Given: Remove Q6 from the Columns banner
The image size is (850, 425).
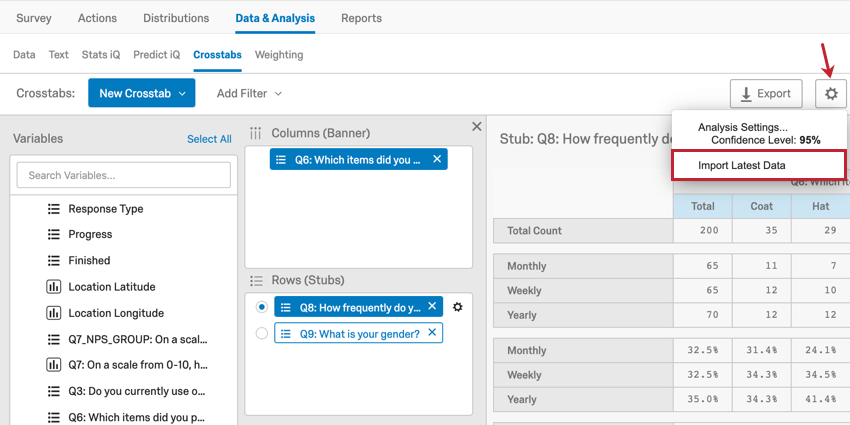Looking at the screenshot, I should coord(436,159).
